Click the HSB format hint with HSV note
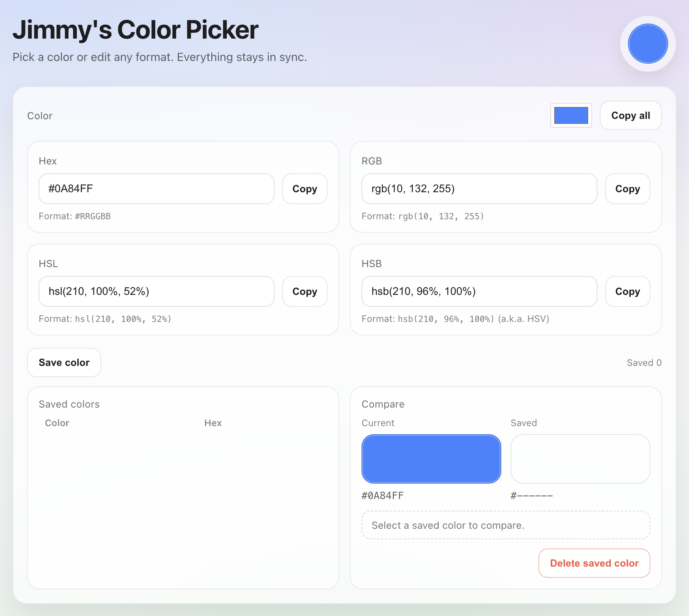The image size is (689, 616). pyautogui.click(x=456, y=319)
